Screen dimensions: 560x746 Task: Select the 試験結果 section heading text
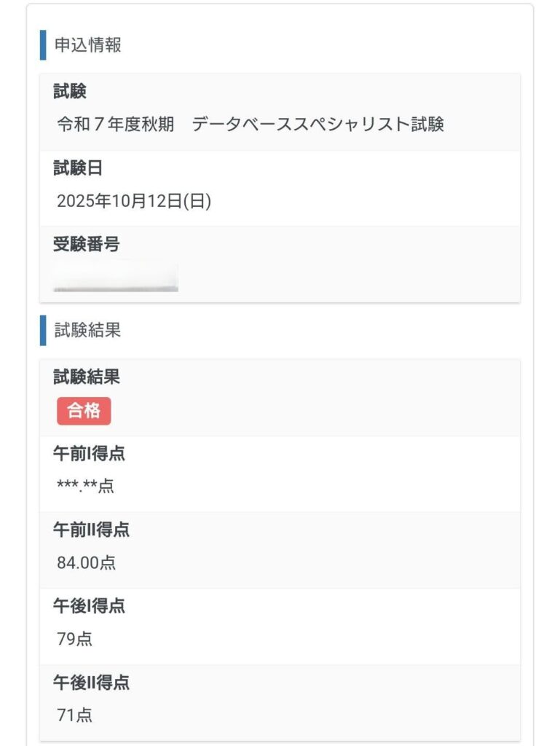coord(88,330)
